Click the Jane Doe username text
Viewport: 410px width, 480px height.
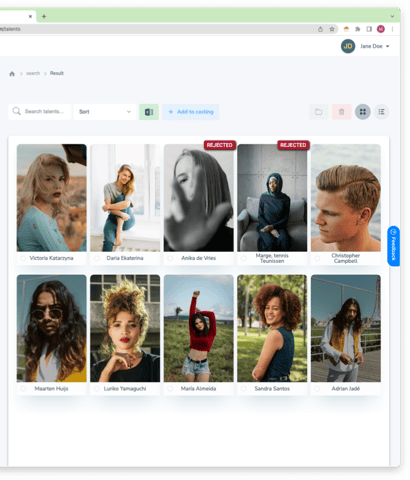(371, 46)
